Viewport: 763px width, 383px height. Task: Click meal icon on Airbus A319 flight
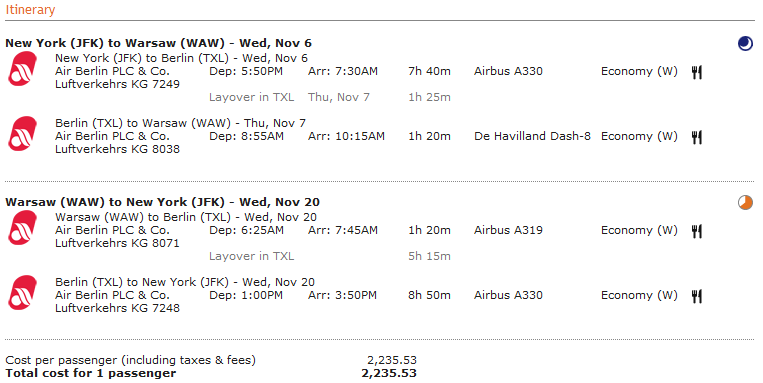[x=697, y=231]
